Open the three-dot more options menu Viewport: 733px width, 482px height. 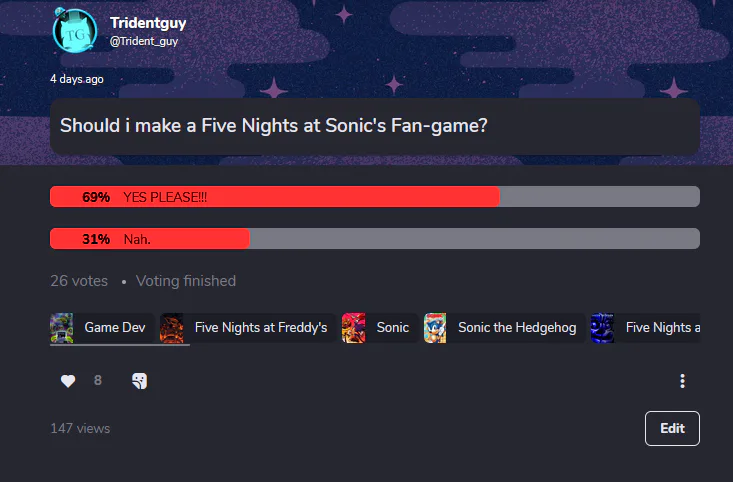[682, 381]
